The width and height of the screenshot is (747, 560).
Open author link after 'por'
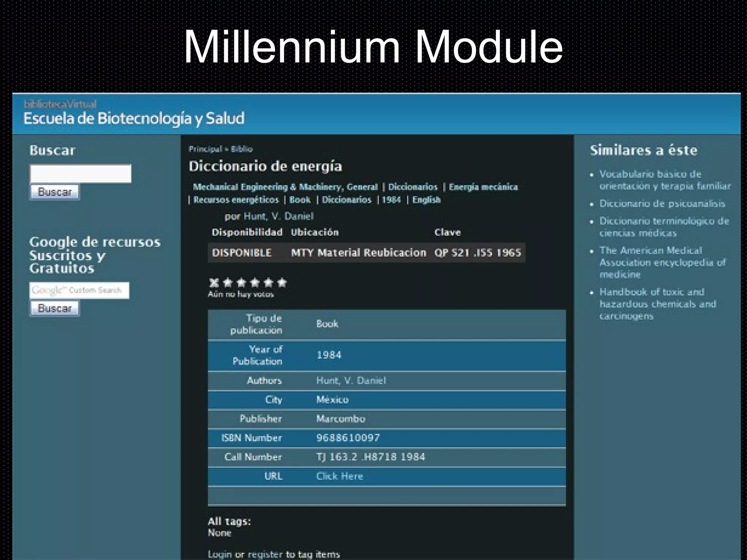[x=279, y=216]
